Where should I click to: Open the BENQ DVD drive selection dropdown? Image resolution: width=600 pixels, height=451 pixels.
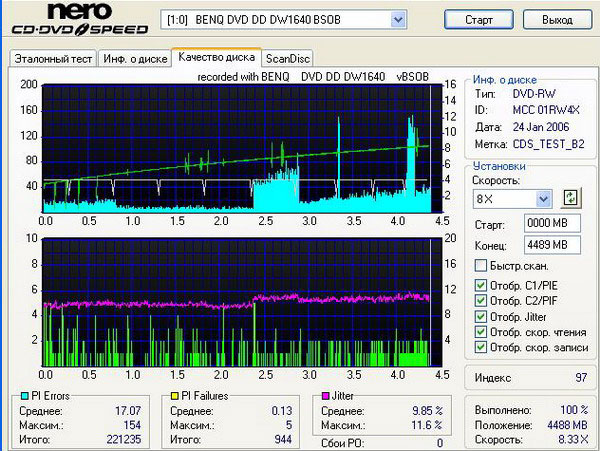pyautogui.click(x=398, y=20)
